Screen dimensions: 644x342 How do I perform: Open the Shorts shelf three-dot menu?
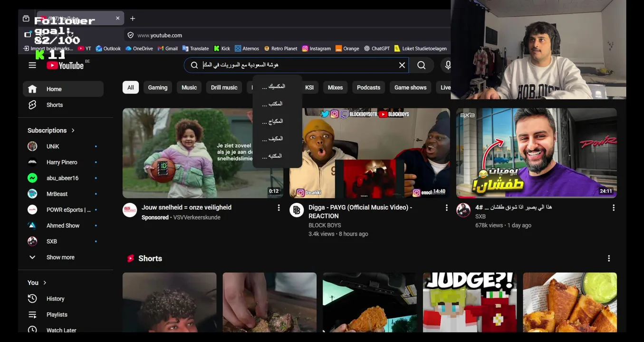609,258
